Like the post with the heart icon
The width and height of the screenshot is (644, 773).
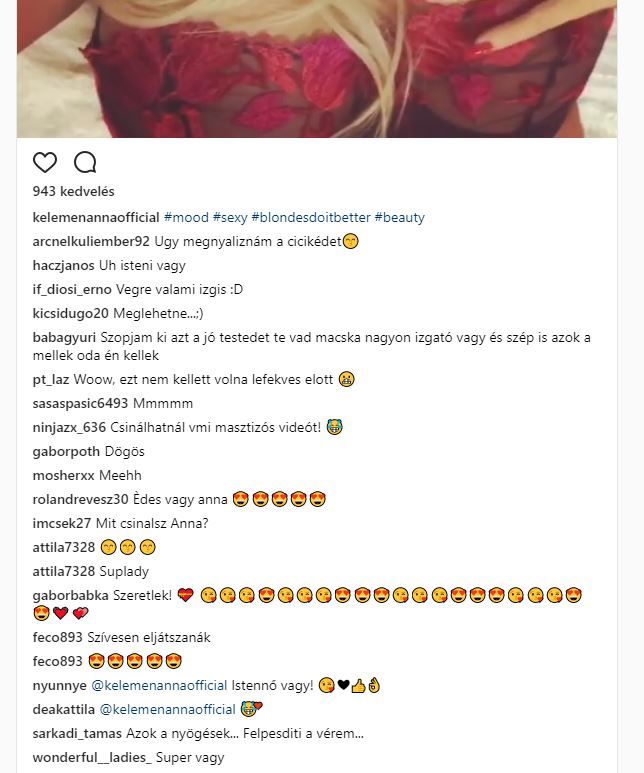45,163
